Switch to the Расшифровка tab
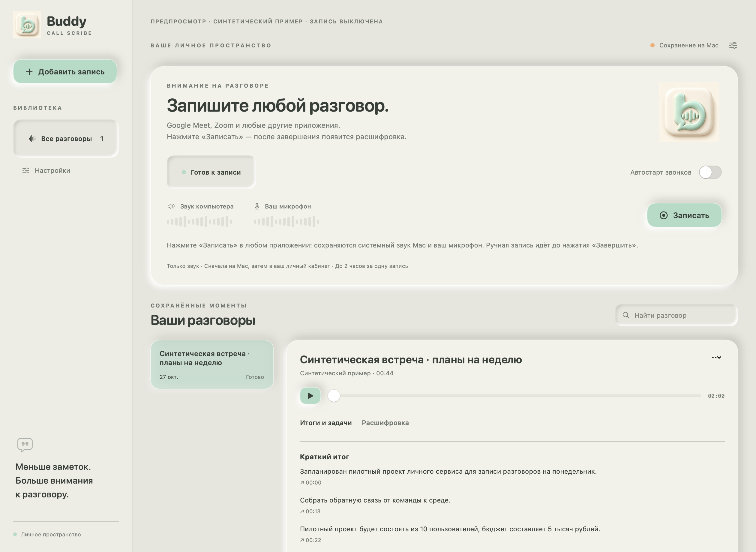 point(385,423)
